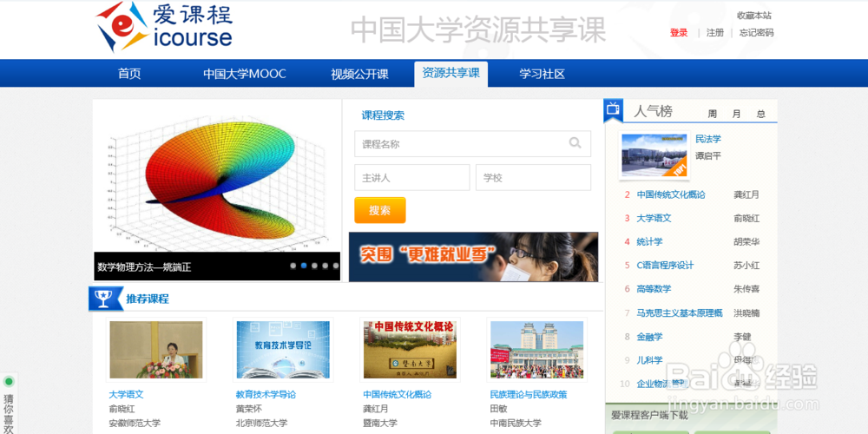
Task: Click the icourse logo
Action: pos(164,27)
